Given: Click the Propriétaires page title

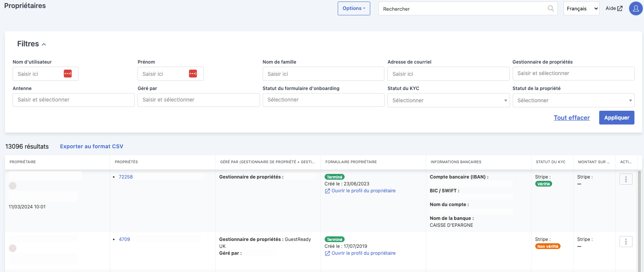Looking at the screenshot, I should tap(25, 6).
